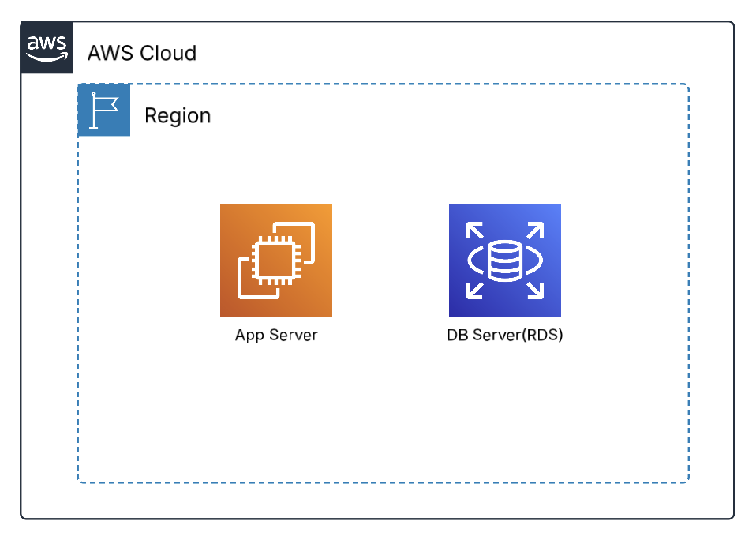Select the Region flag icon
The width and height of the screenshot is (756, 540).
tap(103, 110)
